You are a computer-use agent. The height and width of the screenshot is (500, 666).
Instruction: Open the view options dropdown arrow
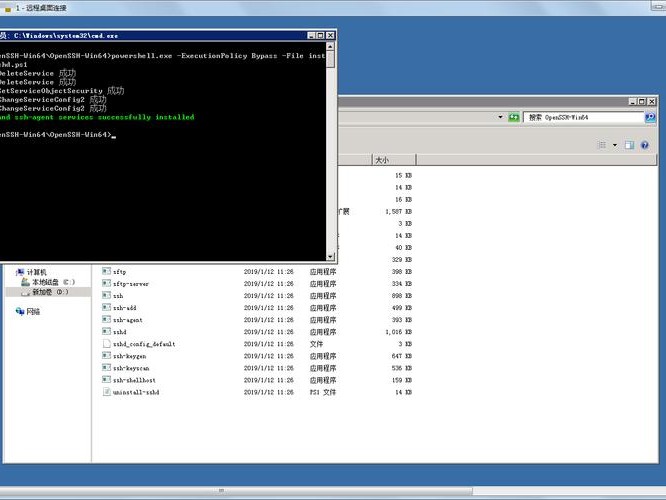[x=615, y=145]
